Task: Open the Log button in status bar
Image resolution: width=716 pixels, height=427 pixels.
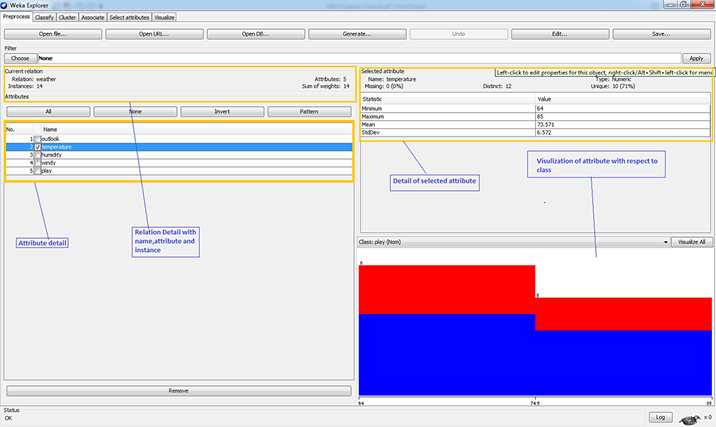Action: [660, 417]
